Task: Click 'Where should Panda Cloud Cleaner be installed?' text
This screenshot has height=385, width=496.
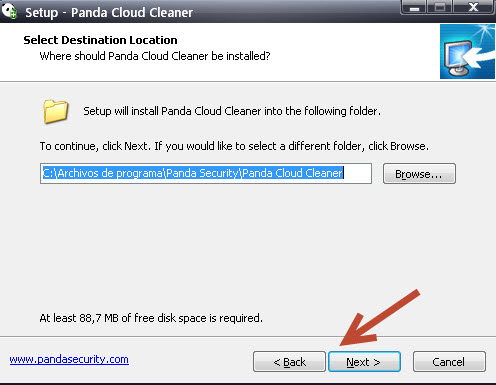Action: pyautogui.click(x=155, y=56)
